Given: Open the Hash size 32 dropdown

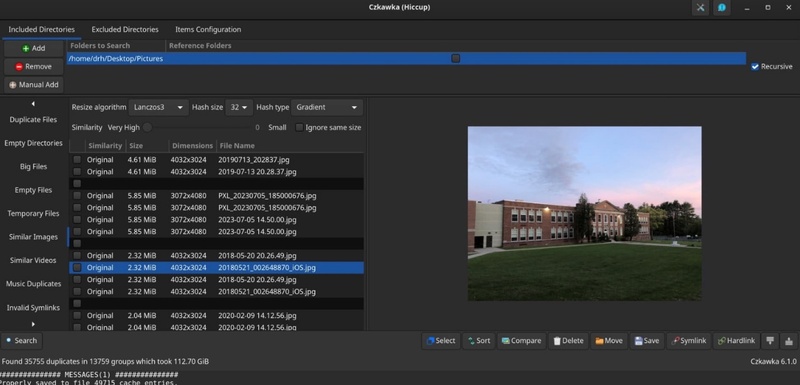Looking at the screenshot, I should point(239,108).
